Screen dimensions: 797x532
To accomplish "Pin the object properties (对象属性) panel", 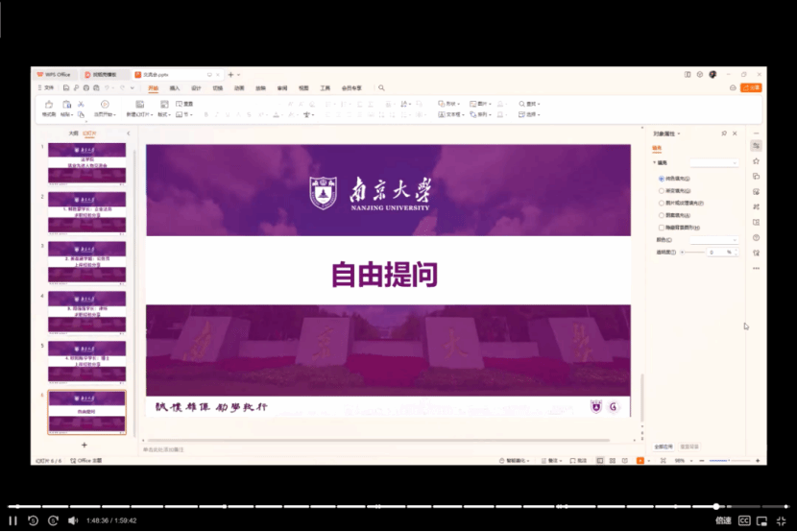I will tap(724, 133).
